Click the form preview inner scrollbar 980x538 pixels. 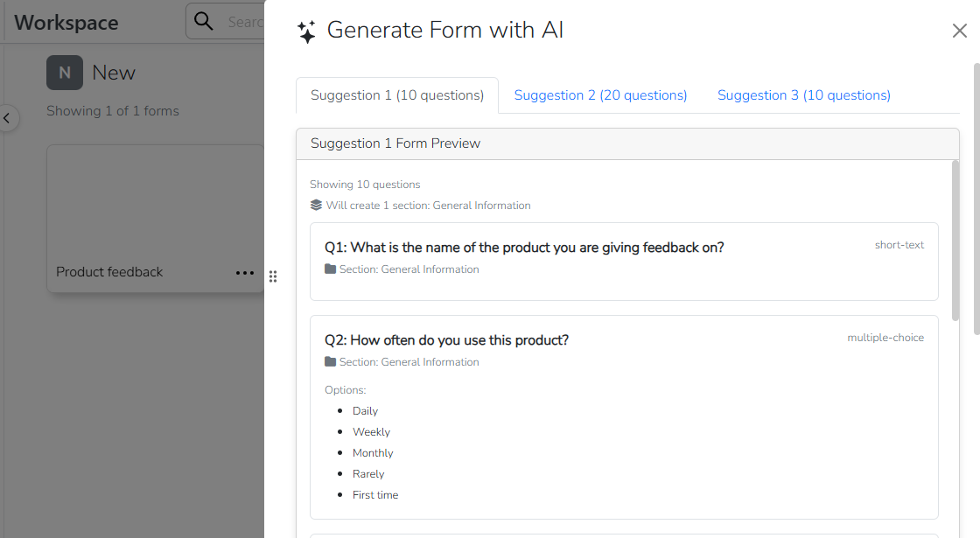tap(955, 245)
